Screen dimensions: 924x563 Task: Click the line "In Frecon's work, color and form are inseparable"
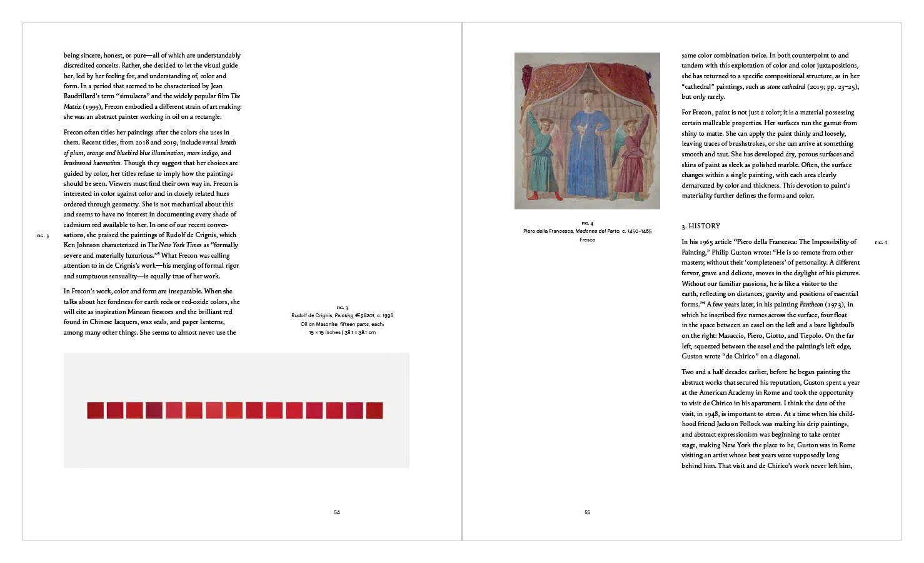pyautogui.click(x=148, y=291)
